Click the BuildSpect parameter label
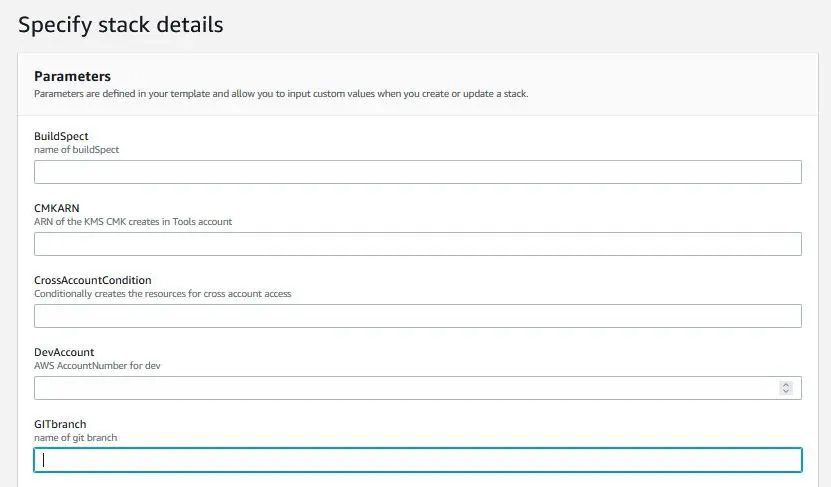The image size is (831, 487). [x=62, y=136]
